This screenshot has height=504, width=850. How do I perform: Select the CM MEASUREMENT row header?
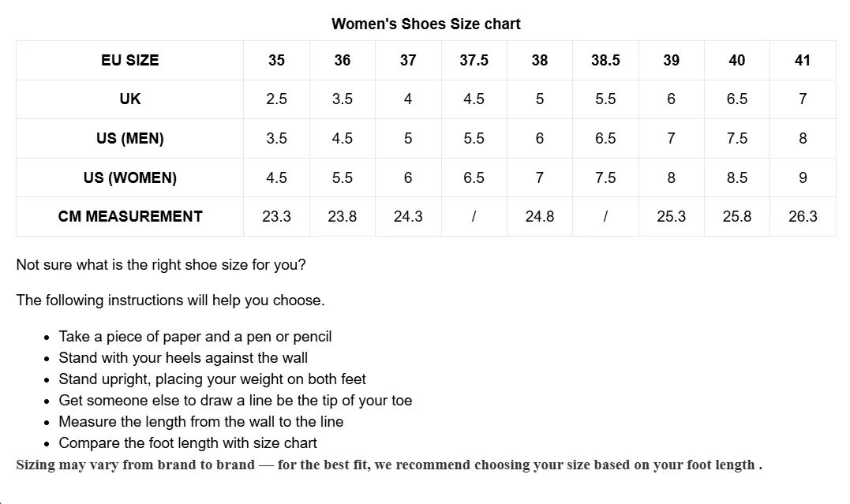coord(129,216)
